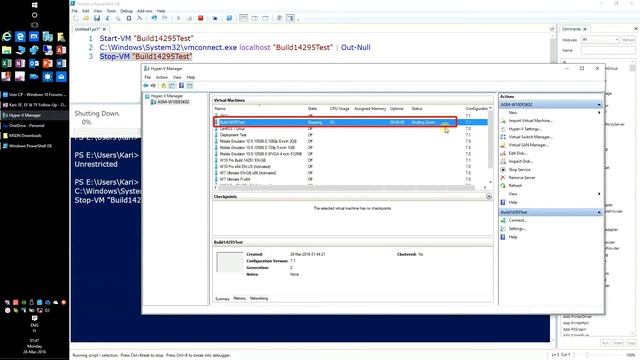Click Stop Service action

point(519,170)
